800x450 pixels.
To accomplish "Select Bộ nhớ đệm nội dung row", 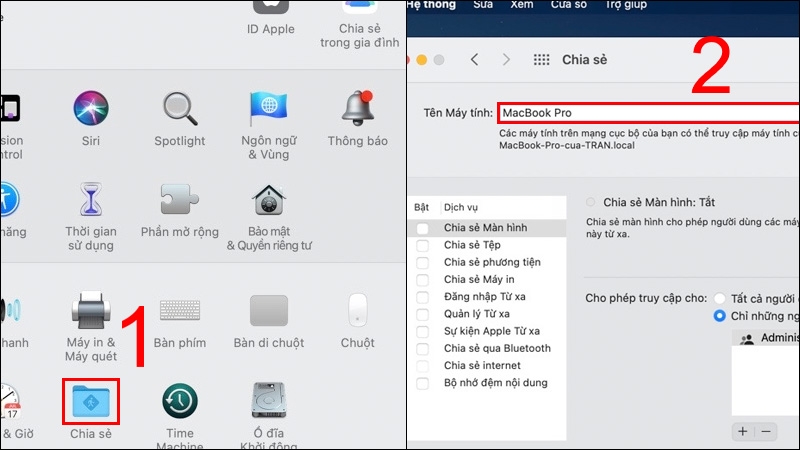I will (x=487, y=383).
